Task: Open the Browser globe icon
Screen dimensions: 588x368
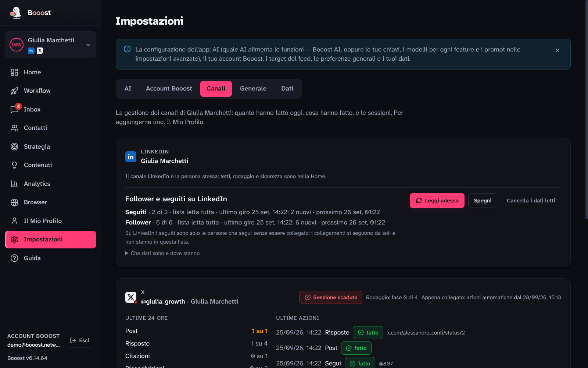Action: tap(14, 202)
